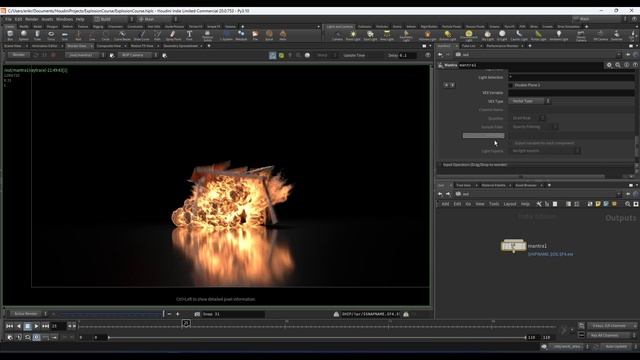Add a Spot Light from shelf
Screen dimensions: 640x360
(370, 36)
